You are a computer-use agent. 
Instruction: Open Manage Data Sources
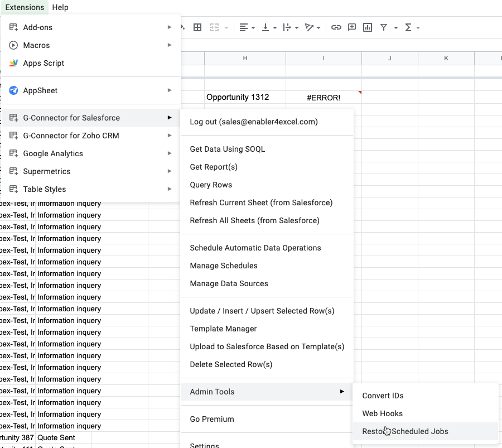click(x=267, y=284)
